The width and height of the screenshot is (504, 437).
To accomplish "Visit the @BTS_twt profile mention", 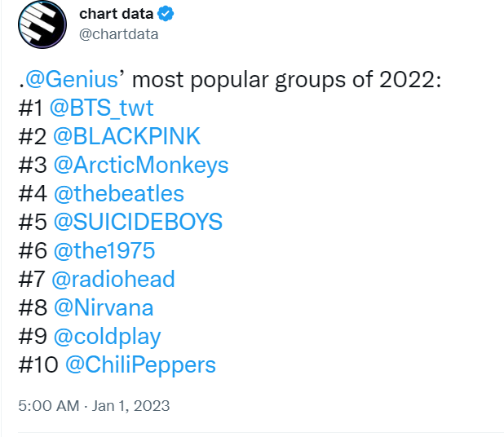I will (102, 108).
